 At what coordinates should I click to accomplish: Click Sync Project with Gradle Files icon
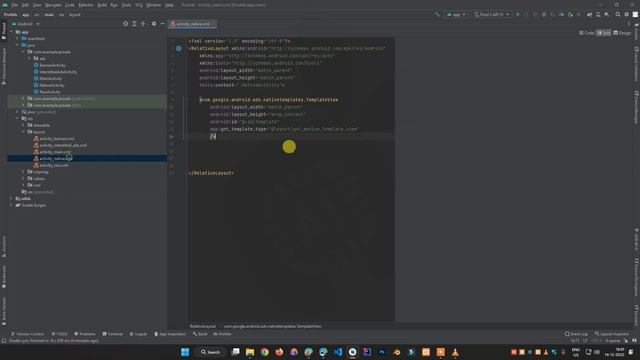(589, 14)
